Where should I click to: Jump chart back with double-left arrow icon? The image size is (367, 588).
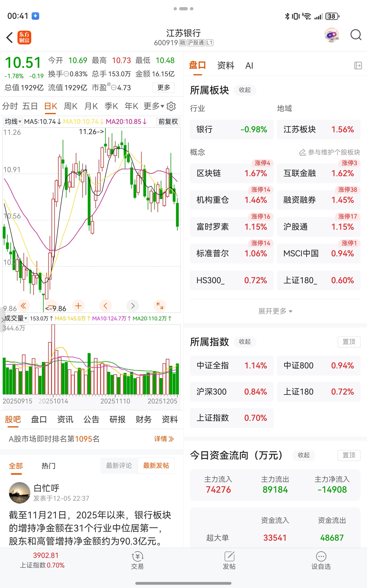(24, 306)
